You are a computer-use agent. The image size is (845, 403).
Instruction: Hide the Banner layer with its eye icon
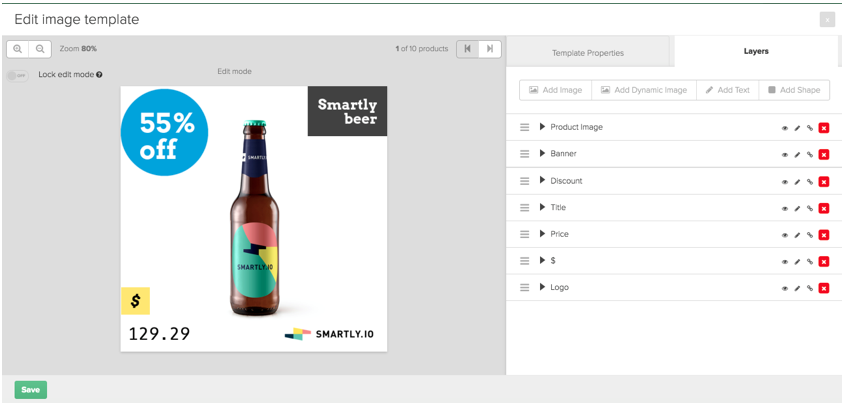pyautogui.click(x=785, y=155)
